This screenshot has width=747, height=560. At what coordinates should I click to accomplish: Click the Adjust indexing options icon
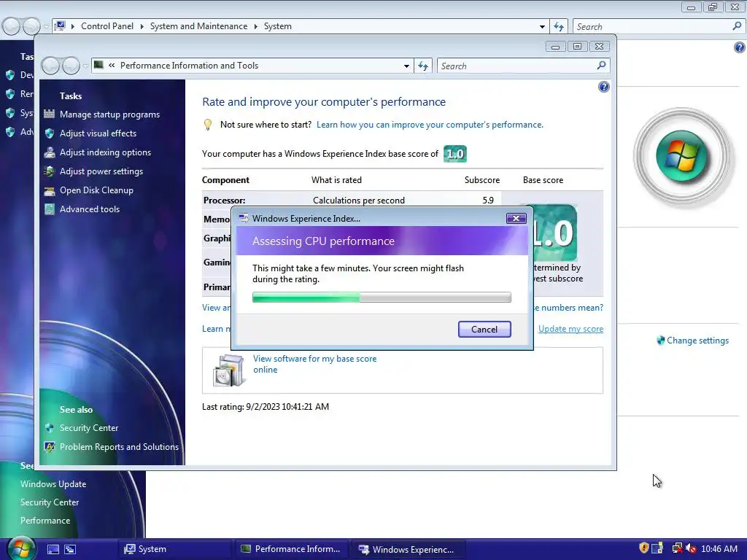[49, 152]
